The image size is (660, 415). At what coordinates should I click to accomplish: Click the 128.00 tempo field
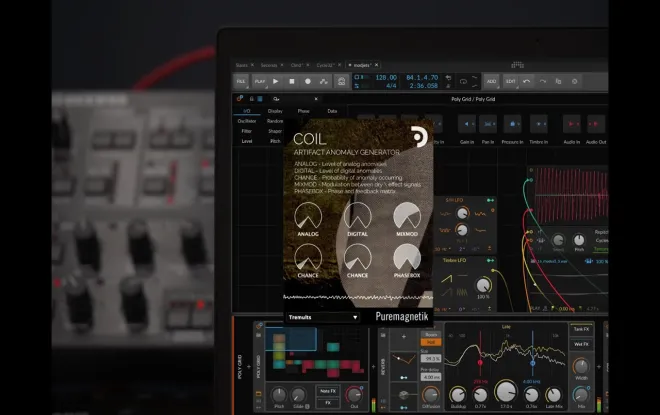(386, 77)
